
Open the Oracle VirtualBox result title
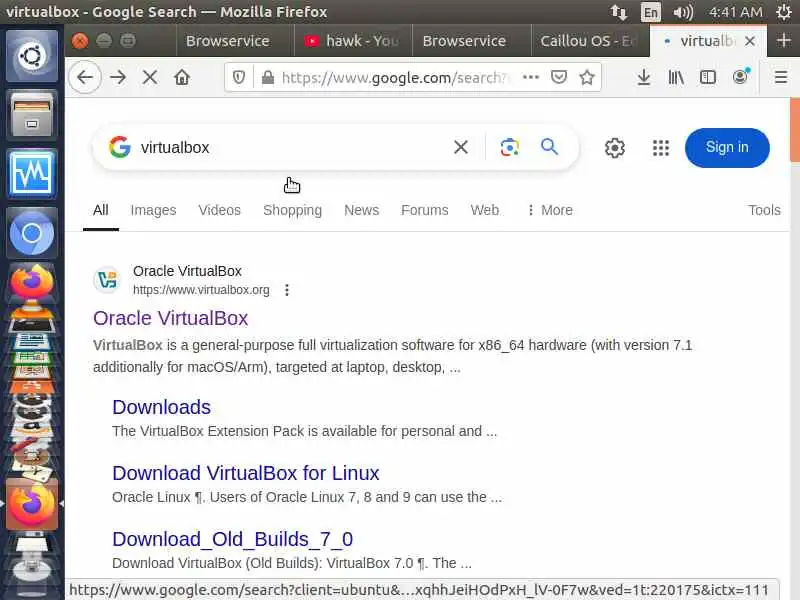click(x=170, y=318)
